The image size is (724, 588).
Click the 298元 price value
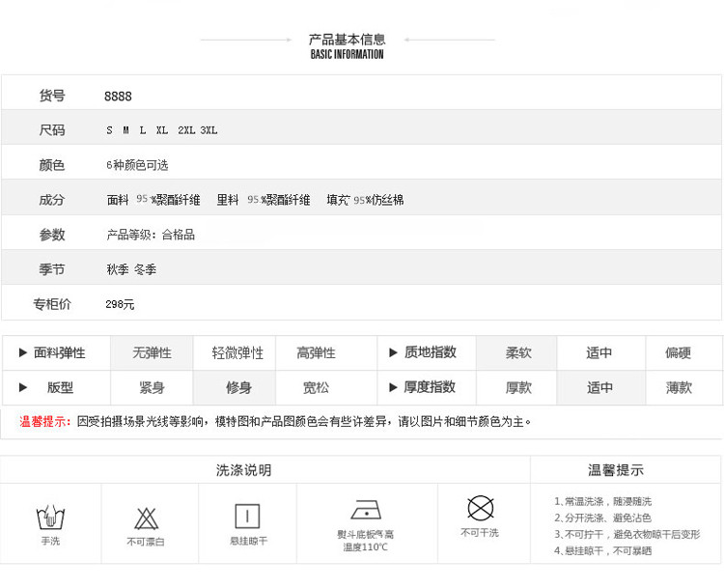click(120, 304)
